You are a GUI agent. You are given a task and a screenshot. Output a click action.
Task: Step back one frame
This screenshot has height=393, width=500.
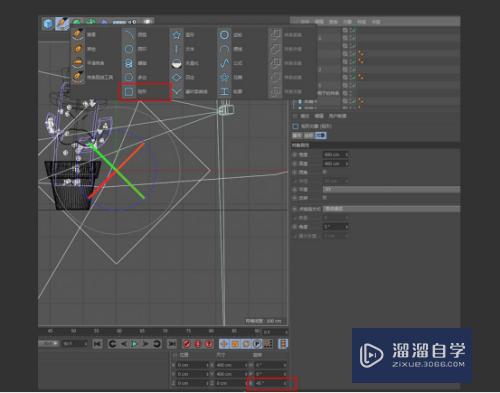[124, 344]
